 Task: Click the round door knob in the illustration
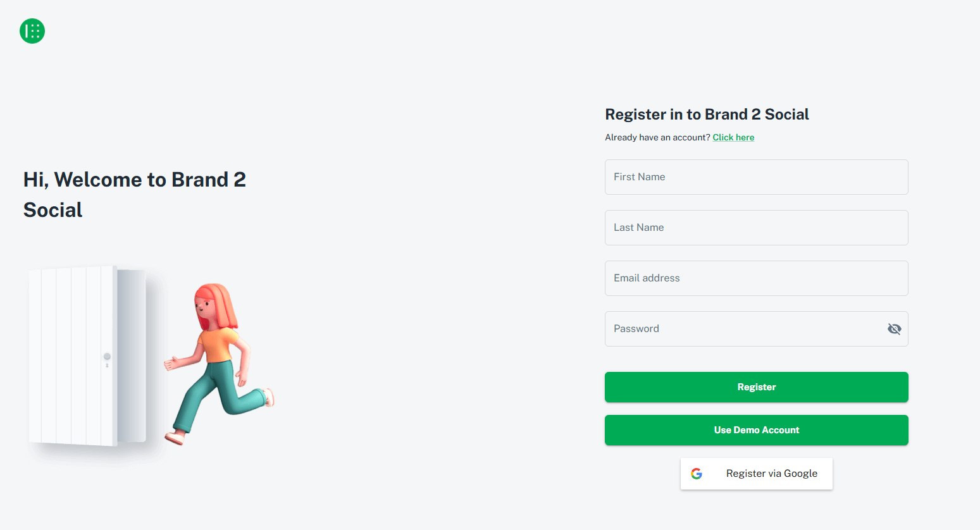[107, 357]
